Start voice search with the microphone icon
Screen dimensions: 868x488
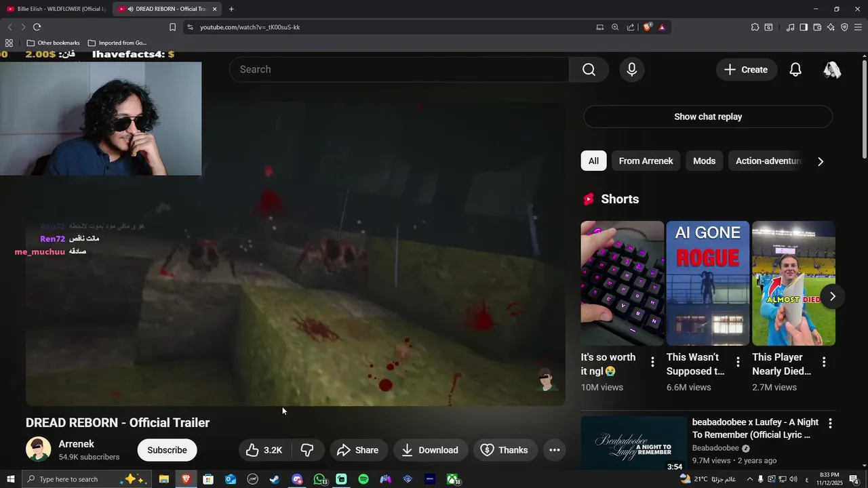[632, 70]
